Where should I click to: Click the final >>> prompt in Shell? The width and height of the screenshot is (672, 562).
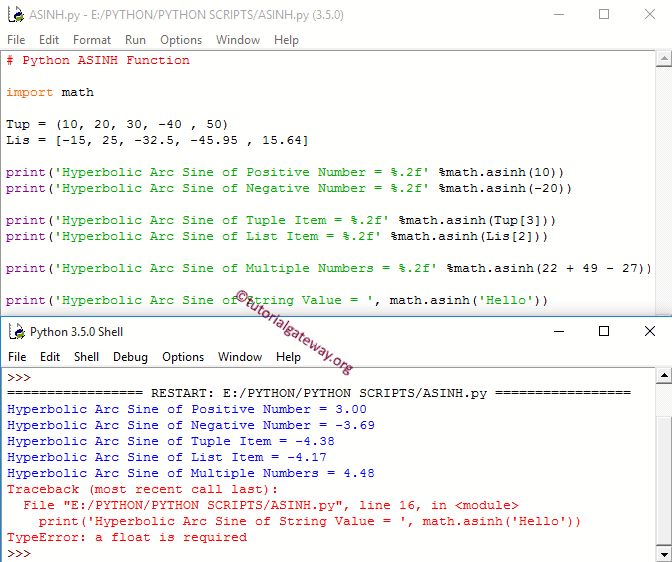click(x=19, y=553)
